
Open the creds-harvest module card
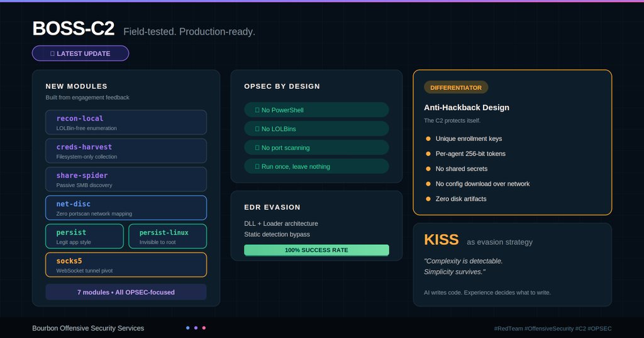[126, 151]
